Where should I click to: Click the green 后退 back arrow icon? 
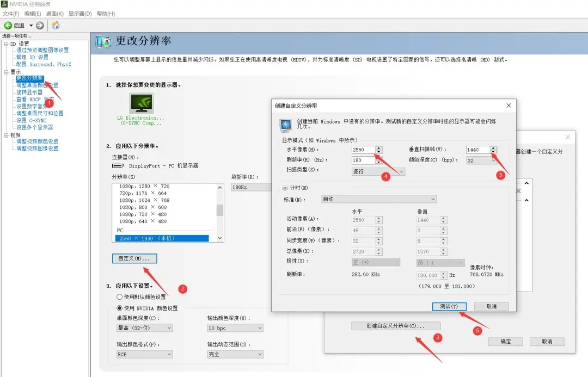pyautogui.click(x=8, y=26)
